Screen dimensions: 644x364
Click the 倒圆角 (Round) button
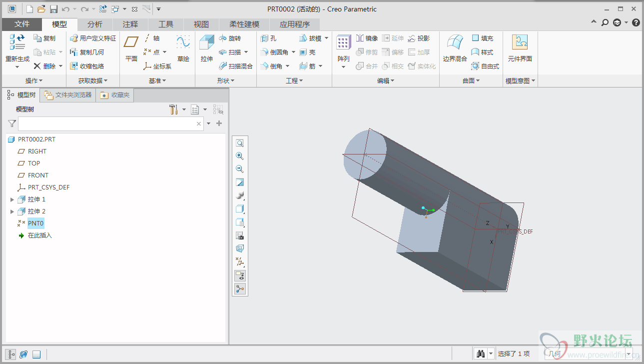[275, 52]
